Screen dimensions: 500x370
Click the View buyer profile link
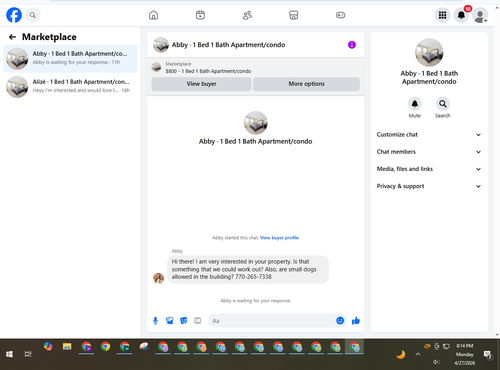(x=279, y=238)
